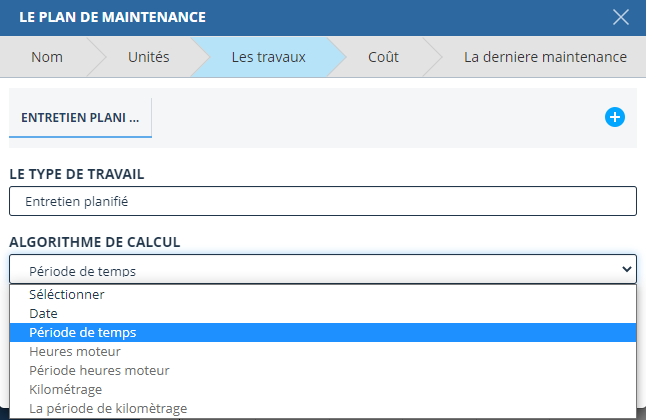This screenshot has width=646, height=420.
Task: Choose the Kilométrage option
Action: [66, 389]
